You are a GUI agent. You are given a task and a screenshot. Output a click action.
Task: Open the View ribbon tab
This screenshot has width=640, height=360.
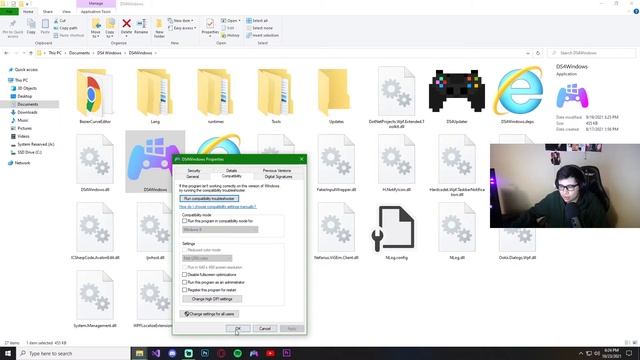66,12
